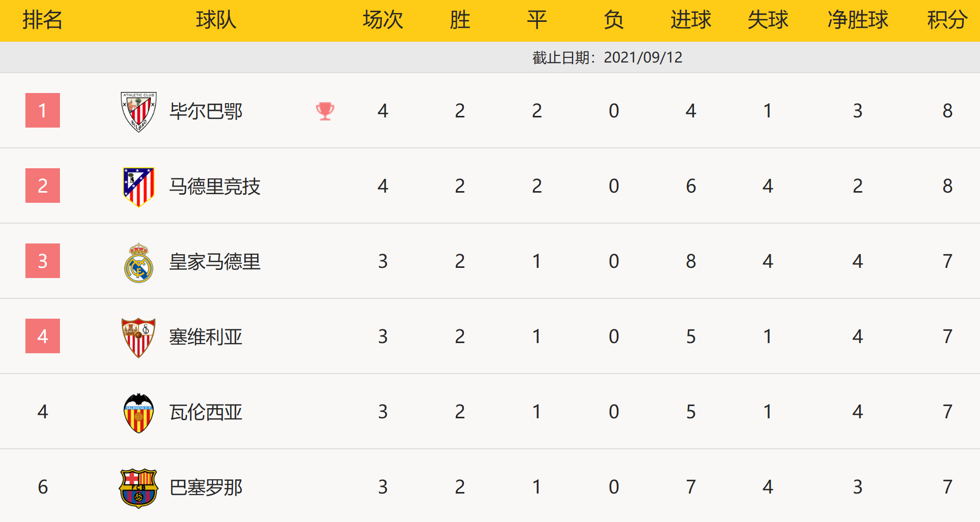
Task: Click the 排名 column header
Action: [x=42, y=20]
